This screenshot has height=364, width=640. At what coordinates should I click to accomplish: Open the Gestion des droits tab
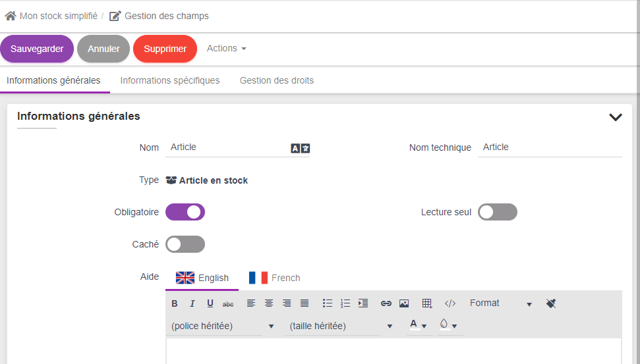pyautogui.click(x=277, y=80)
